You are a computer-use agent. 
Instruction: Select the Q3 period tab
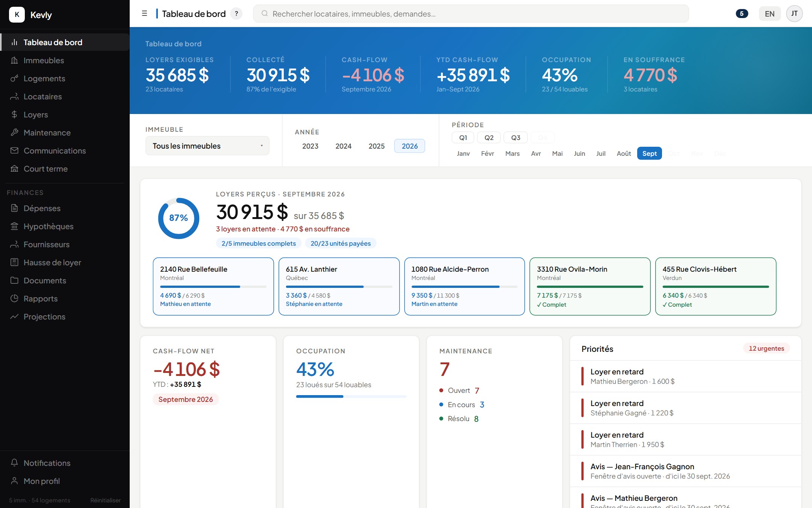click(x=515, y=138)
